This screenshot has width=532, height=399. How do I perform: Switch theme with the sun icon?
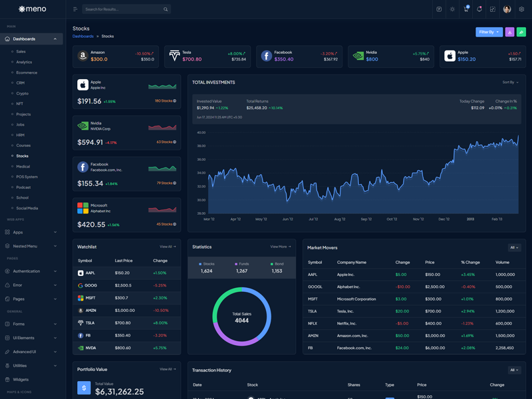click(452, 9)
